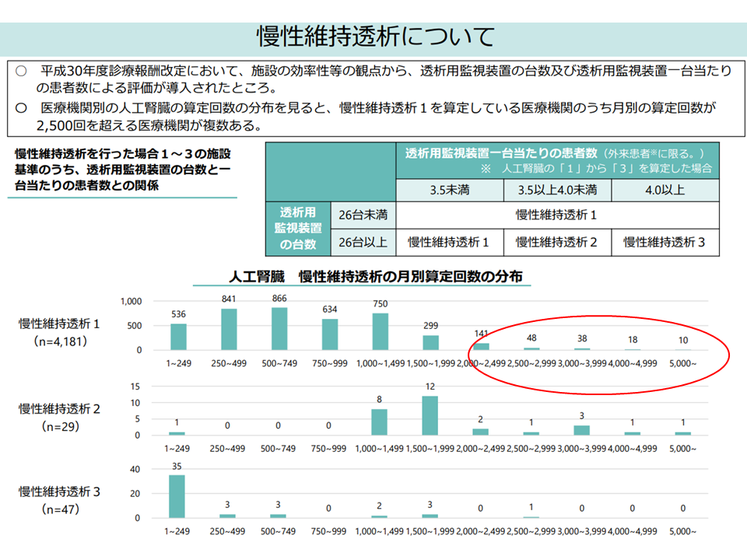This screenshot has width=747, height=560.
Task: Click the 慢性維持透析 3 cell in the table
Action: 665,242
